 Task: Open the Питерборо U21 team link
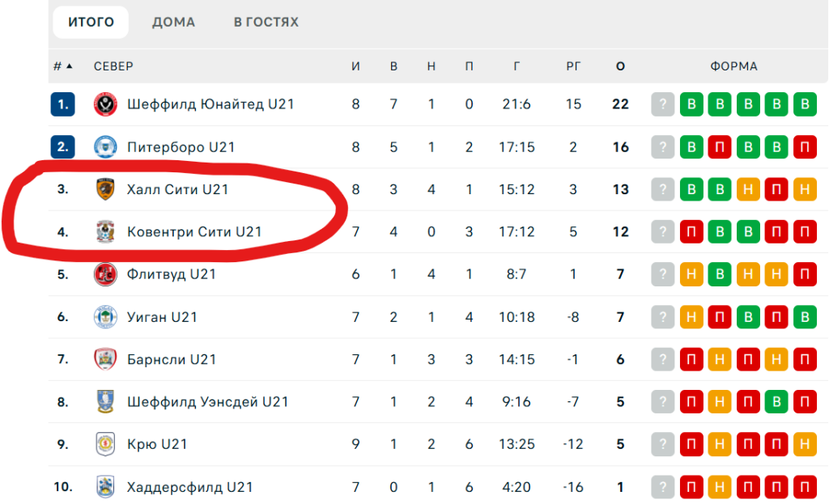point(181,147)
